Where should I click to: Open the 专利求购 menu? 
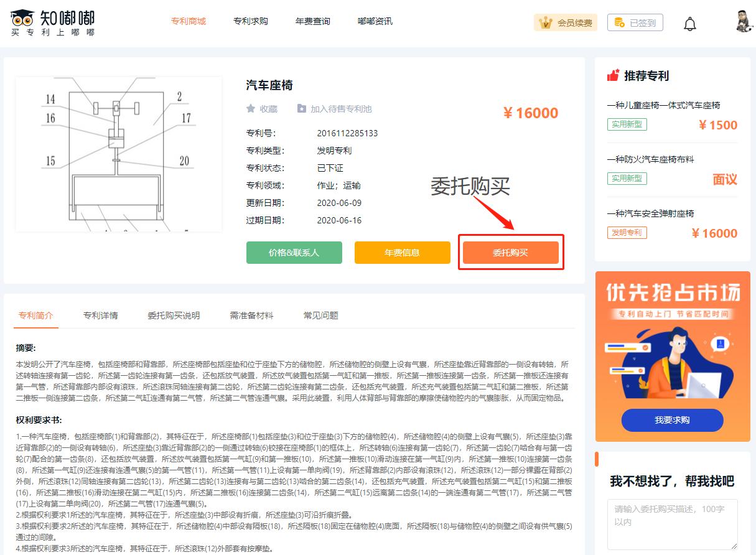(251, 21)
